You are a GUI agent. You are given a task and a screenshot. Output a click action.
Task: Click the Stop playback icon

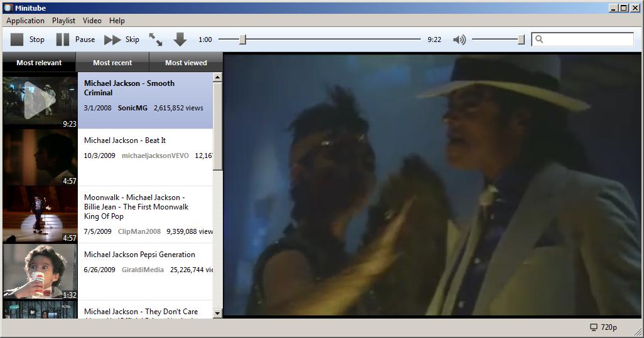tap(17, 40)
